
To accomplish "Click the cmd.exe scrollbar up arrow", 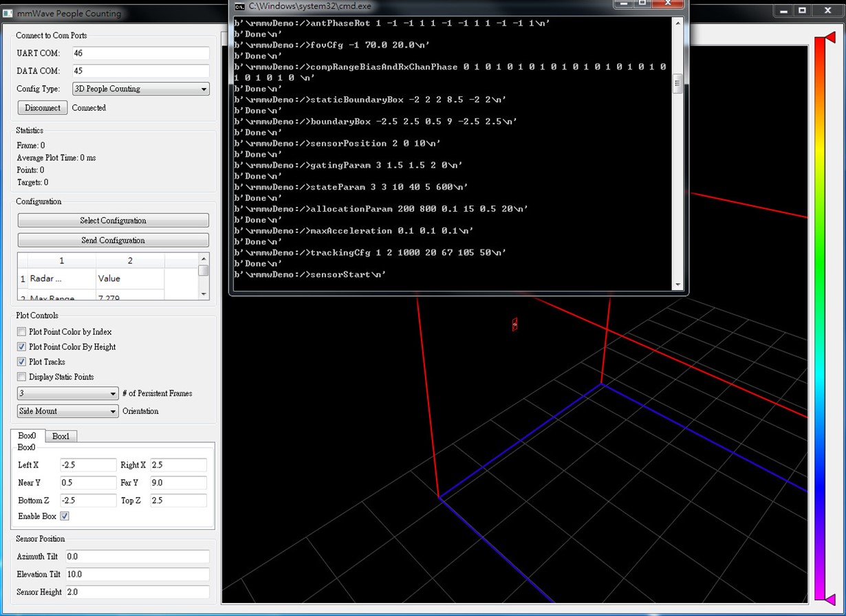I will click(677, 23).
